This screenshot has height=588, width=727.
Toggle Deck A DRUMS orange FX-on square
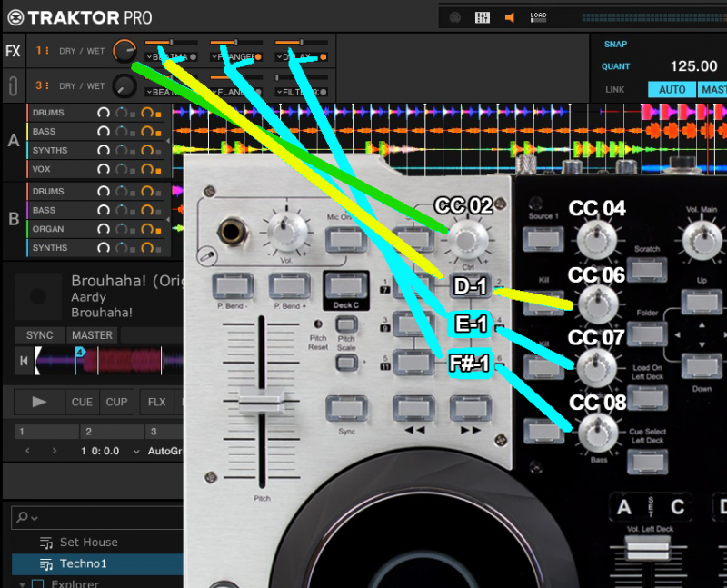pos(158,115)
